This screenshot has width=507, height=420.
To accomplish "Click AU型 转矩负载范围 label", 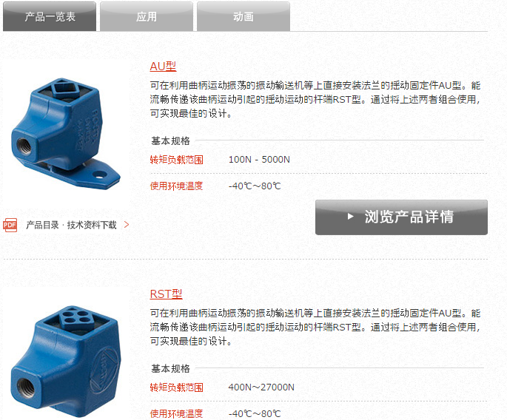I will 177,160.
